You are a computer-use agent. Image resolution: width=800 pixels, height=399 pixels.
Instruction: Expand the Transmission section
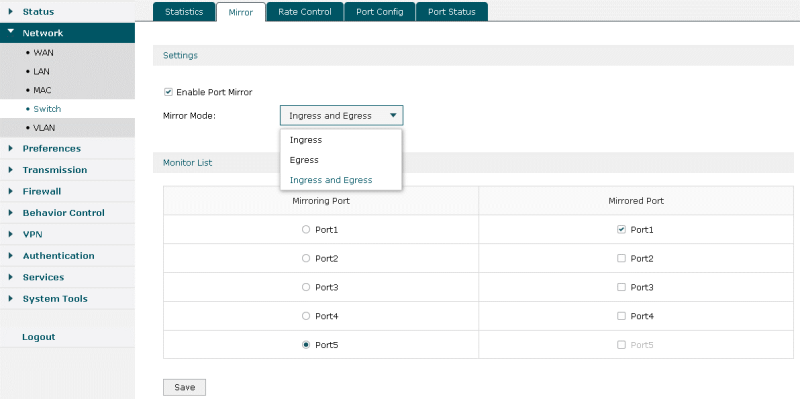[x=67, y=170]
